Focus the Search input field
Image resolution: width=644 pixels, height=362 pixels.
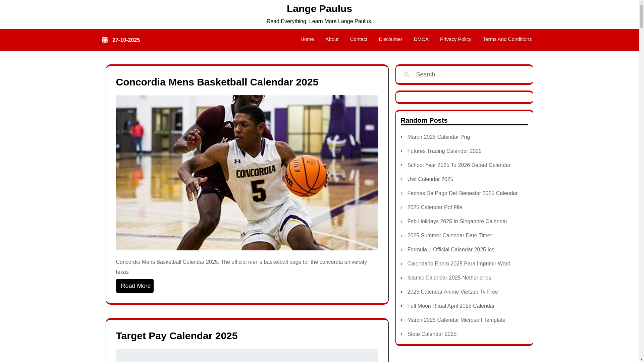click(x=471, y=74)
